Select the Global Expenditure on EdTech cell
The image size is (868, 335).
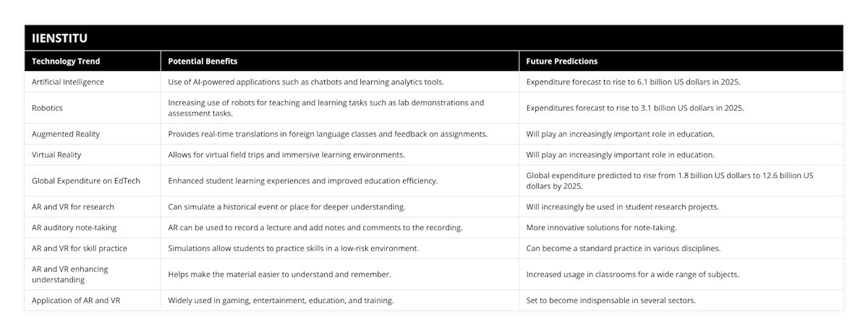click(86, 181)
